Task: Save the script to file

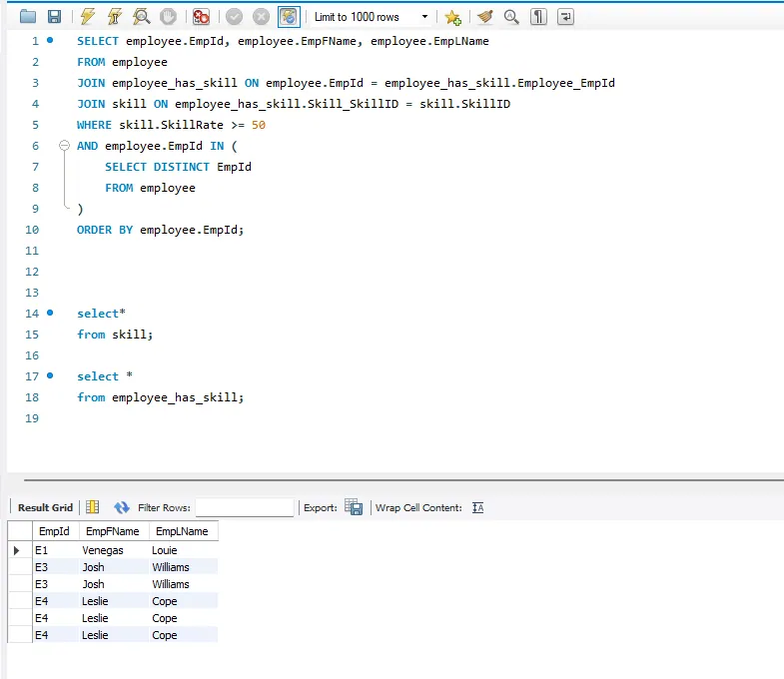Action: click(x=54, y=17)
